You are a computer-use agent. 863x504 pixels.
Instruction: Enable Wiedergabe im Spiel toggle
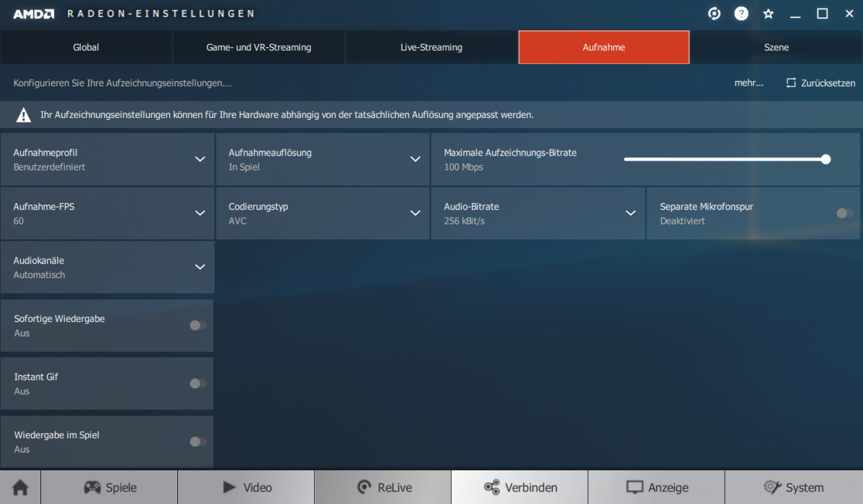pos(198,441)
